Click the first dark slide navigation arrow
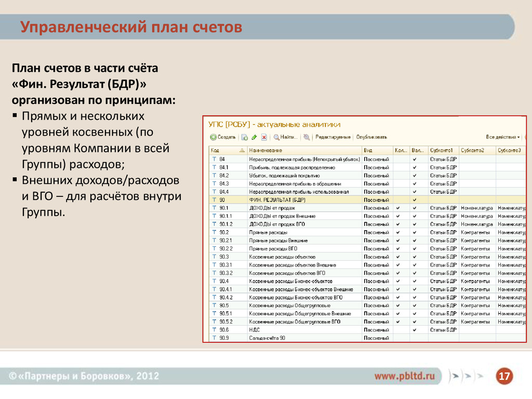 coord(456,376)
